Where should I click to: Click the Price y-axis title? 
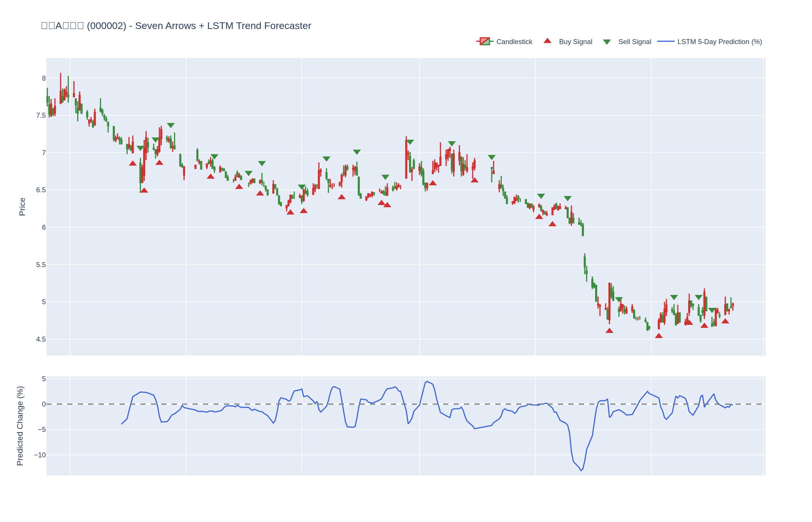click(22, 207)
